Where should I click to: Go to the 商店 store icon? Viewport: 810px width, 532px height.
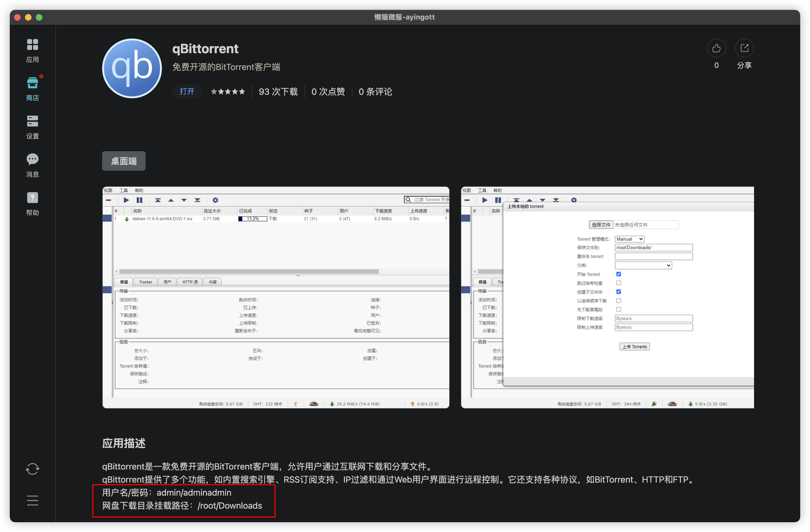(32, 89)
